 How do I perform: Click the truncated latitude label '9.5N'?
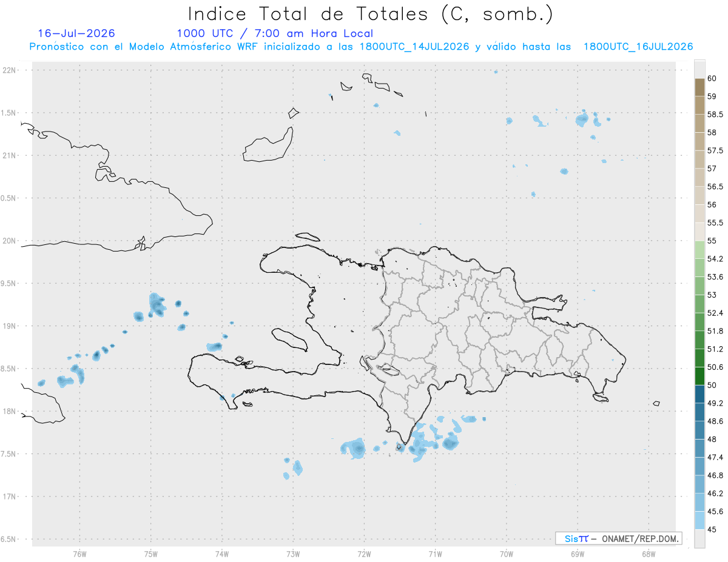[x=8, y=283]
